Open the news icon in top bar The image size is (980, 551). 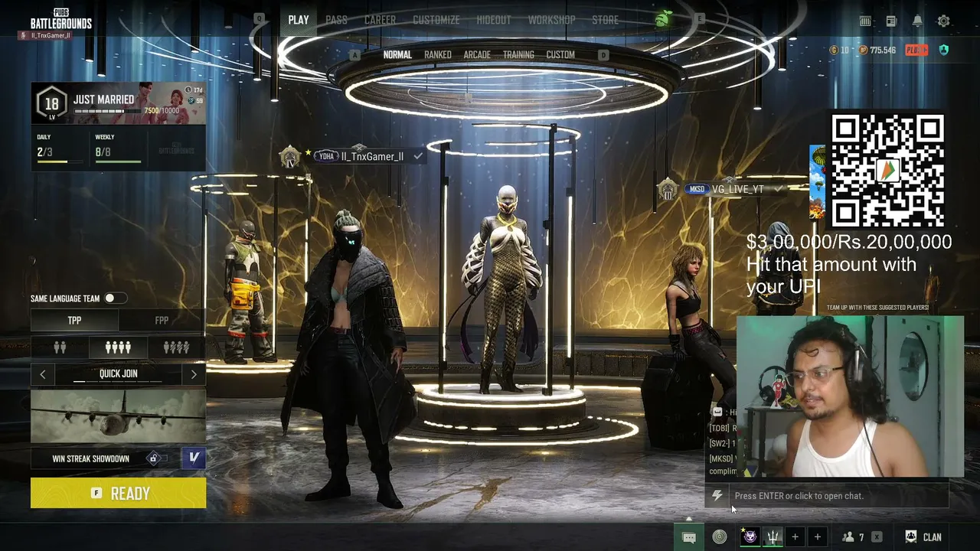pos(891,21)
